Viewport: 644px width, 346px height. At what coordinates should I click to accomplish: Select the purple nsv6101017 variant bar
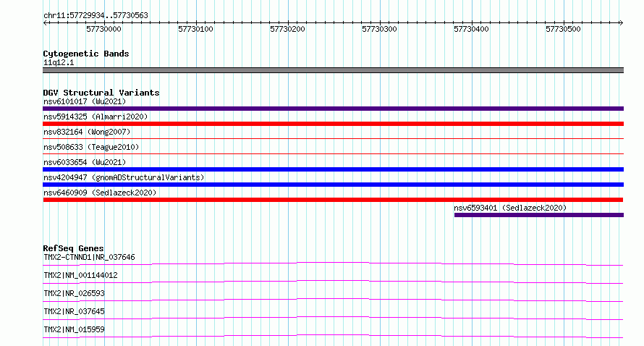pos(333,109)
